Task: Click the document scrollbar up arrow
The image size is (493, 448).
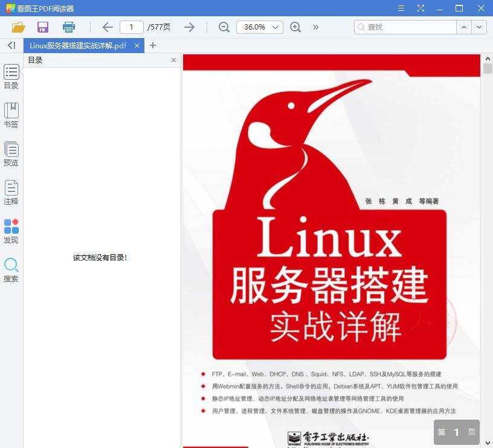Action: 488,59
